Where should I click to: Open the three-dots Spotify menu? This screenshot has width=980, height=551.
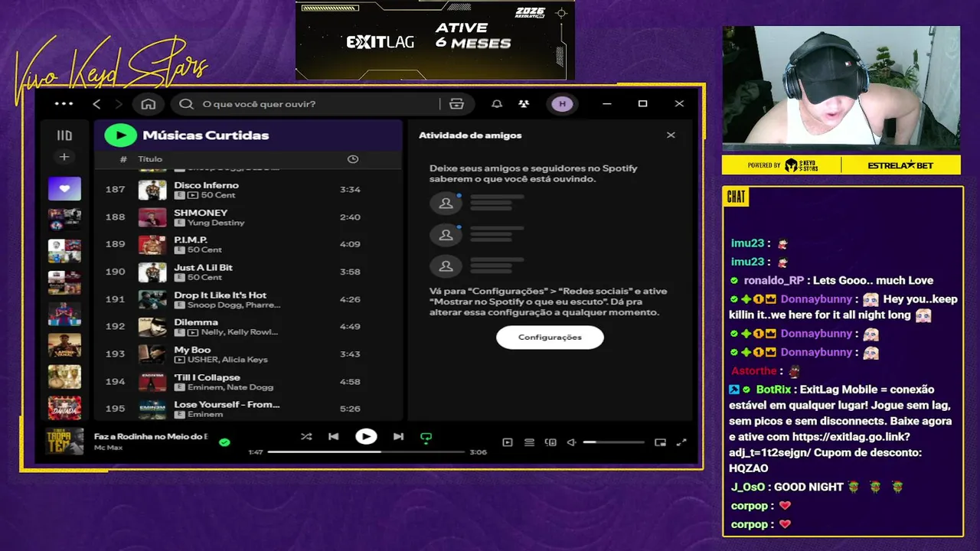coord(64,103)
